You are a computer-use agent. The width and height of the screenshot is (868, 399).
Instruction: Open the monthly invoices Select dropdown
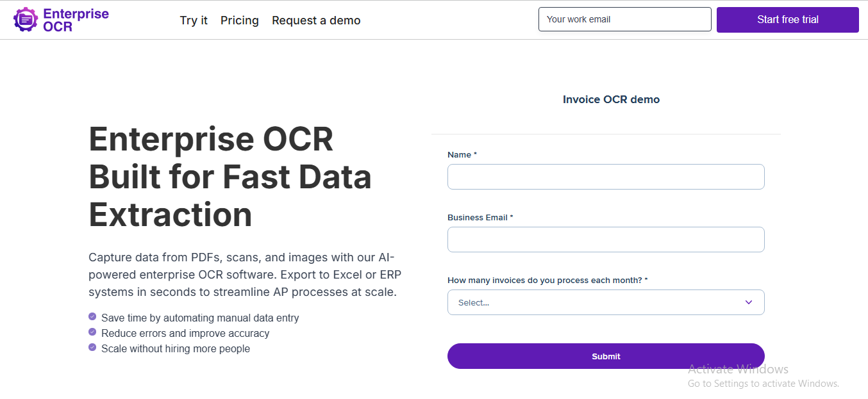(606, 302)
